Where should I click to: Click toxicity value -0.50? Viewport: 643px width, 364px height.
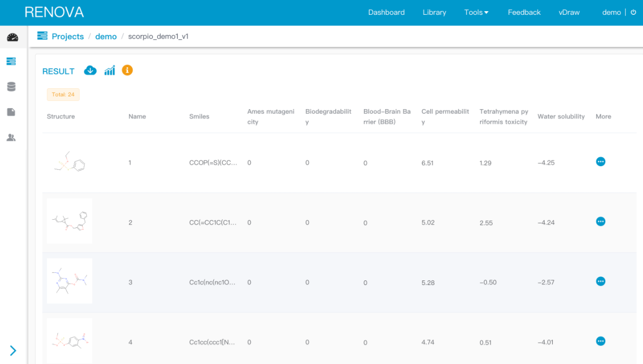tap(488, 282)
